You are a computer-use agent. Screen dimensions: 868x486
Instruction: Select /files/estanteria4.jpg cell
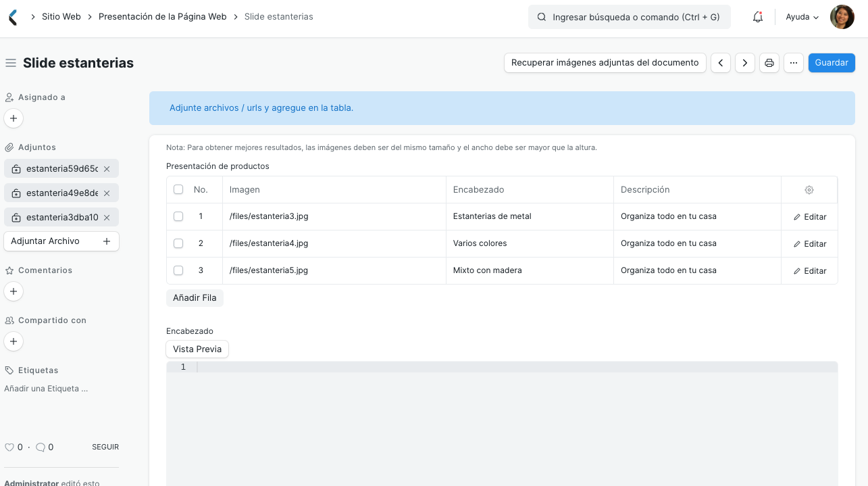tap(334, 243)
